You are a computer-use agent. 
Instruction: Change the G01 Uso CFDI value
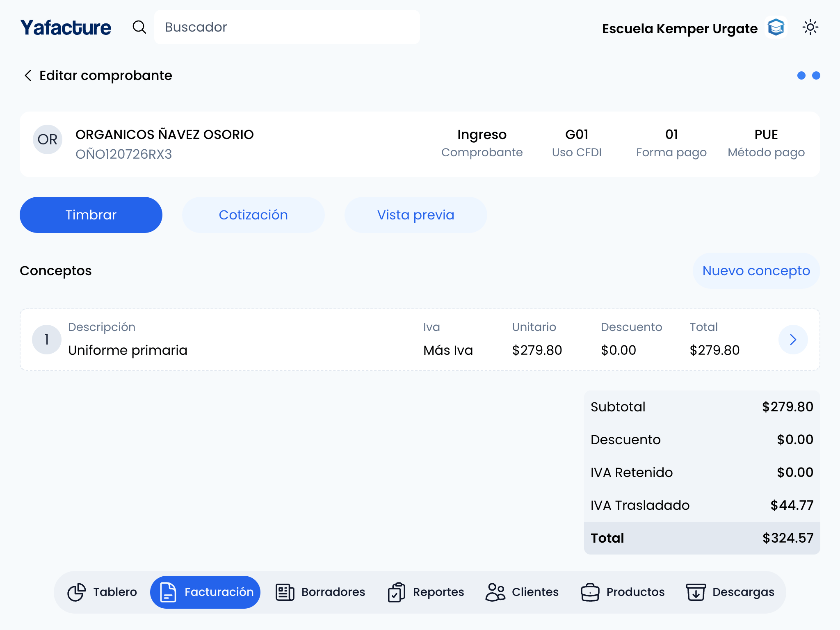click(x=577, y=144)
